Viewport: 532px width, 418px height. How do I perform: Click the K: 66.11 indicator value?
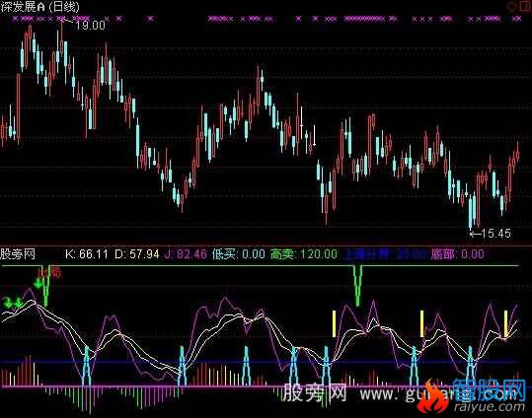[87, 254]
